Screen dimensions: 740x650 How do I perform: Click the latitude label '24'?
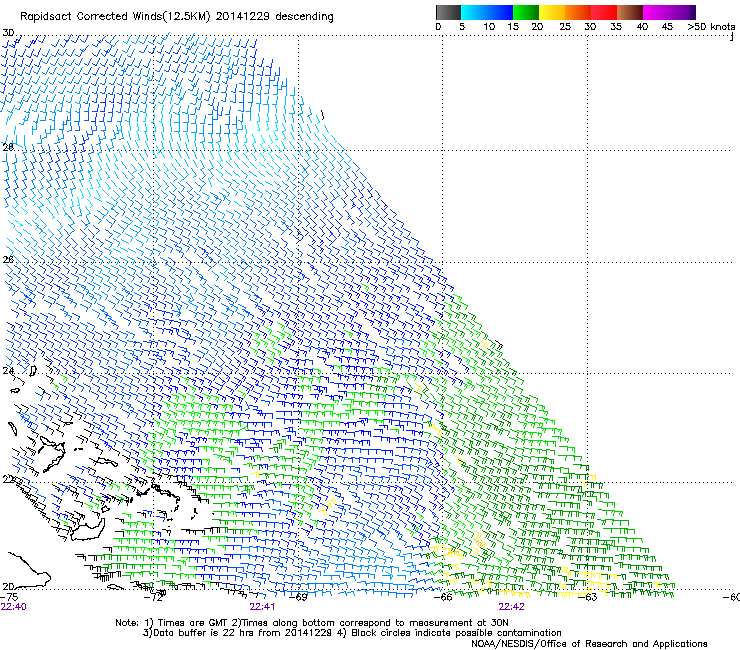pos(8,371)
